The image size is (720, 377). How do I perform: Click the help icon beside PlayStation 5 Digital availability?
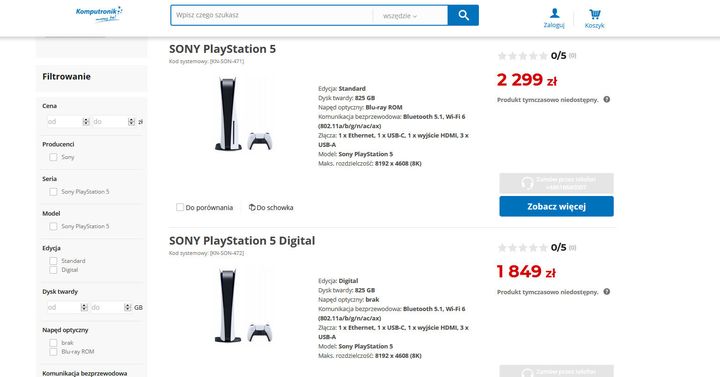[x=607, y=292]
